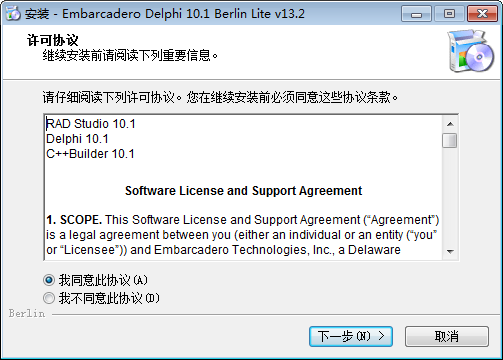Click the empty scrollbar track below thumb
Image resolution: width=503 pixels, height=360 pixels.
coord(450,196)
